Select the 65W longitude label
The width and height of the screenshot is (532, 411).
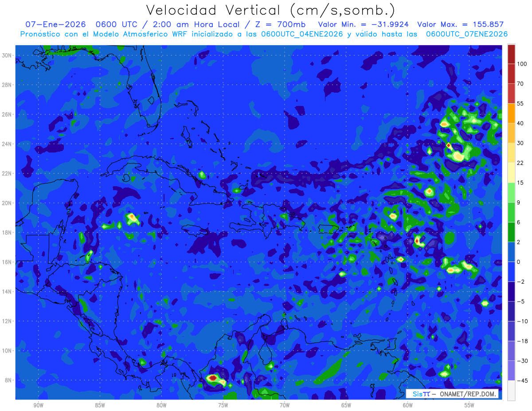point(346,405)
